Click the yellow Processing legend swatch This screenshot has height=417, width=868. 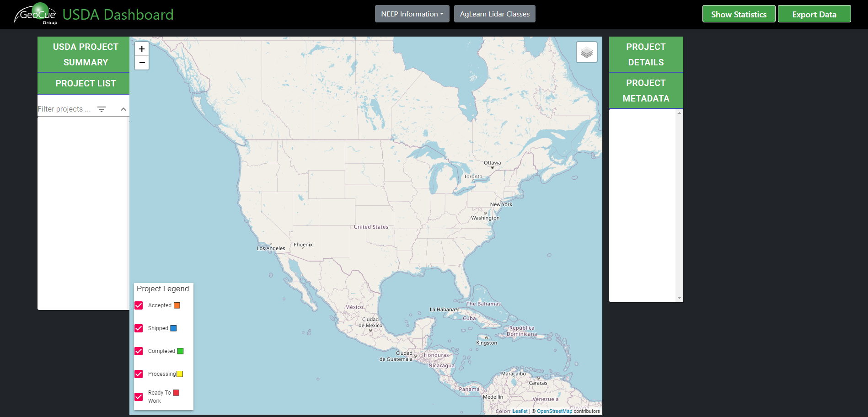[x=179, y=374]
